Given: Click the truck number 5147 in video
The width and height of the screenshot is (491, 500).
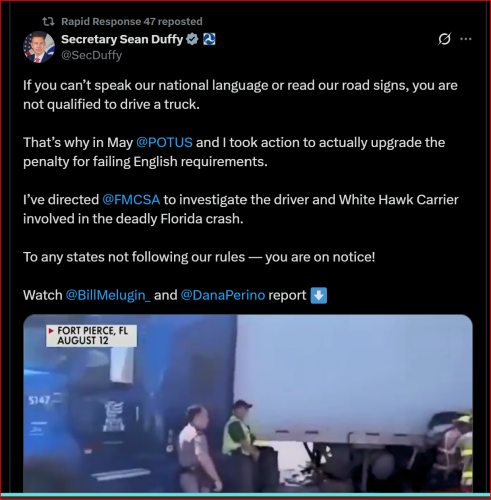Looking at the screenshot, I should (39, 400).
